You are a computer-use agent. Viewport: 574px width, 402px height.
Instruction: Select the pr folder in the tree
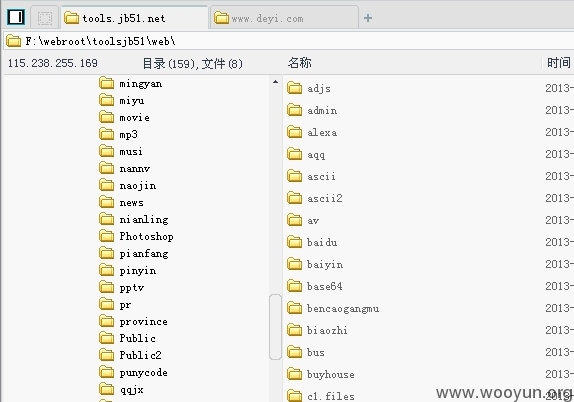(x=115, y=304)
